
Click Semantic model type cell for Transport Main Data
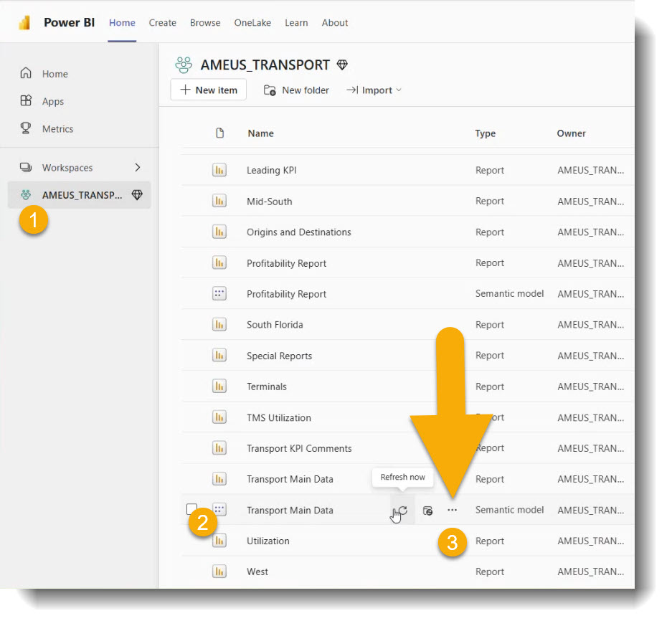pos(509,509)
